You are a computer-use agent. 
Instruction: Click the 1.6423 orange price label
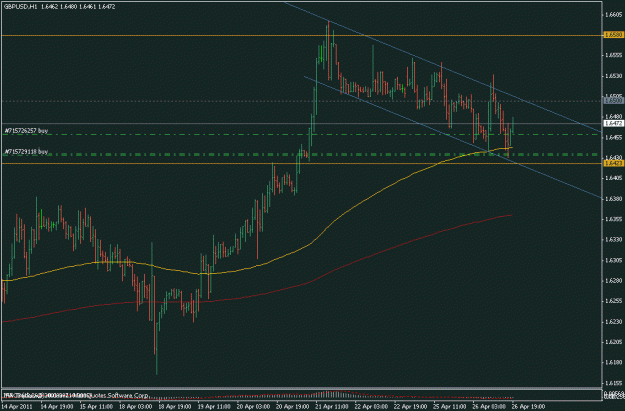(613, 163)
